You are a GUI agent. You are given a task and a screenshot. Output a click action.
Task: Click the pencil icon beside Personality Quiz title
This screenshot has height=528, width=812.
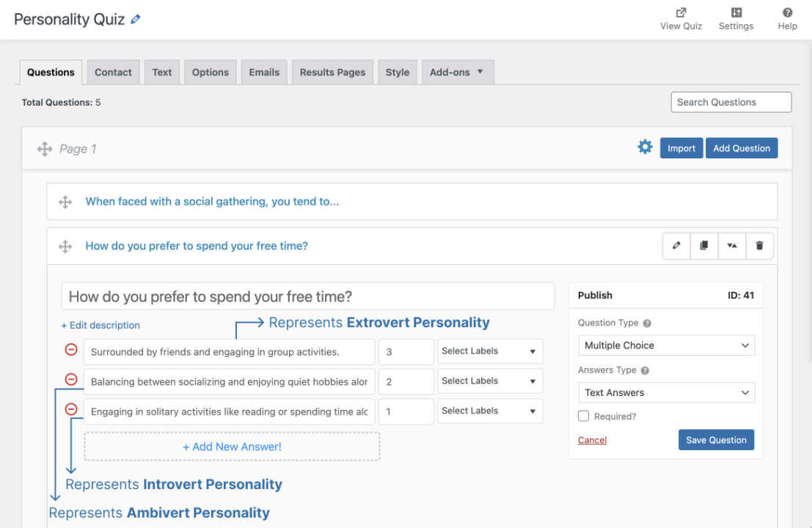coord(136,20)
